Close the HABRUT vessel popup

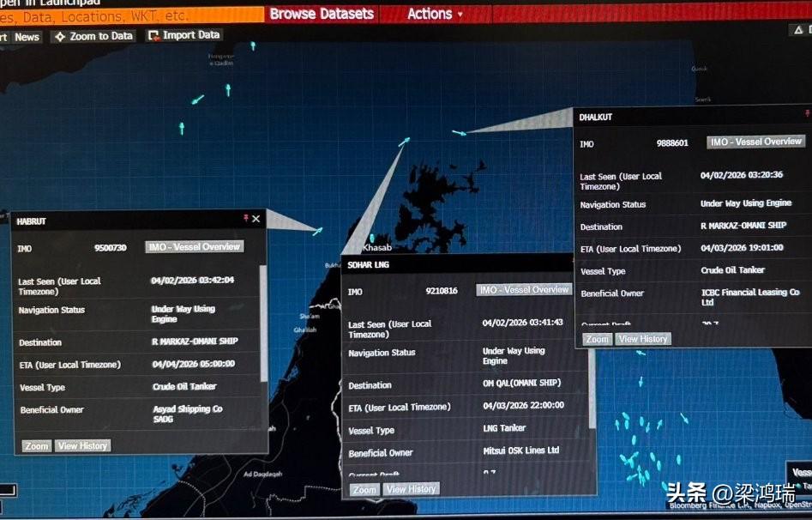point(256,219)
